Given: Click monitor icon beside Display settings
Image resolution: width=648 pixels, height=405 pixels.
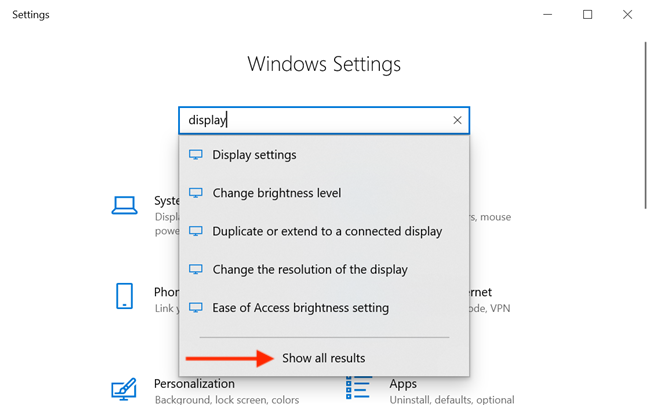Looking at the screenshot, I should click(196, 155).
